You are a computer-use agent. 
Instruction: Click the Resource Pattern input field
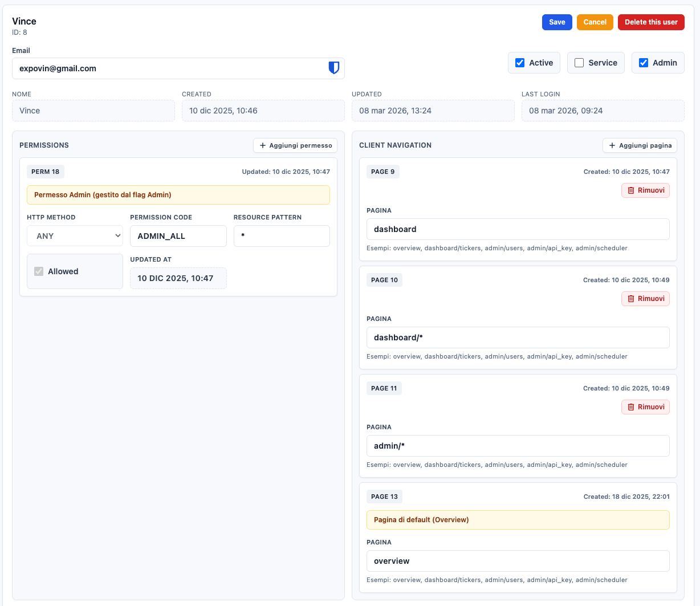coord(282,236)
